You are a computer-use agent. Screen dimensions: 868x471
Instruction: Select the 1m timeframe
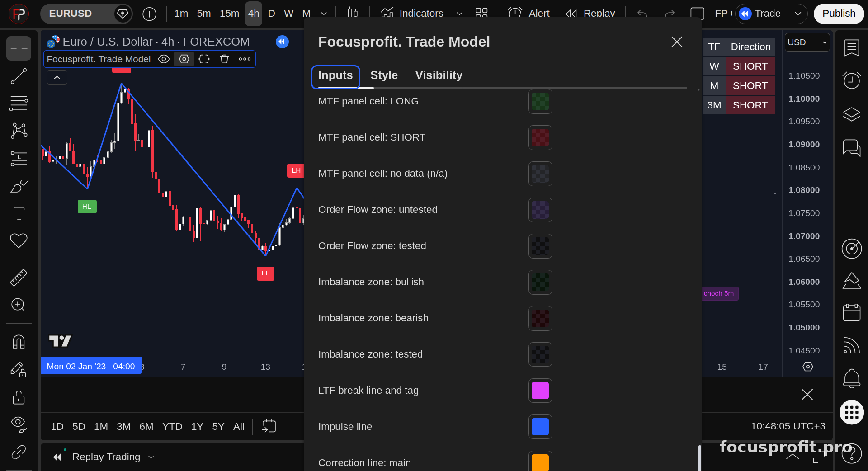click(x=181, y=14)
